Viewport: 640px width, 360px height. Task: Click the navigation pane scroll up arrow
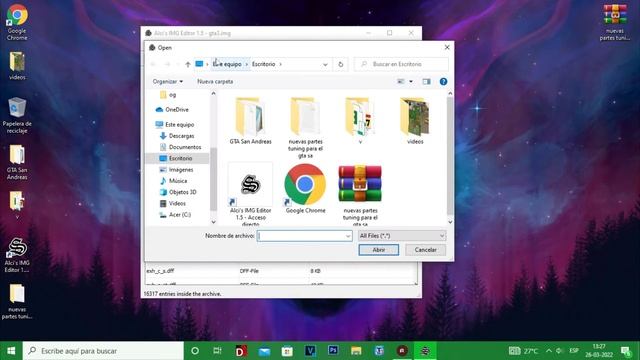pos(213,94)
